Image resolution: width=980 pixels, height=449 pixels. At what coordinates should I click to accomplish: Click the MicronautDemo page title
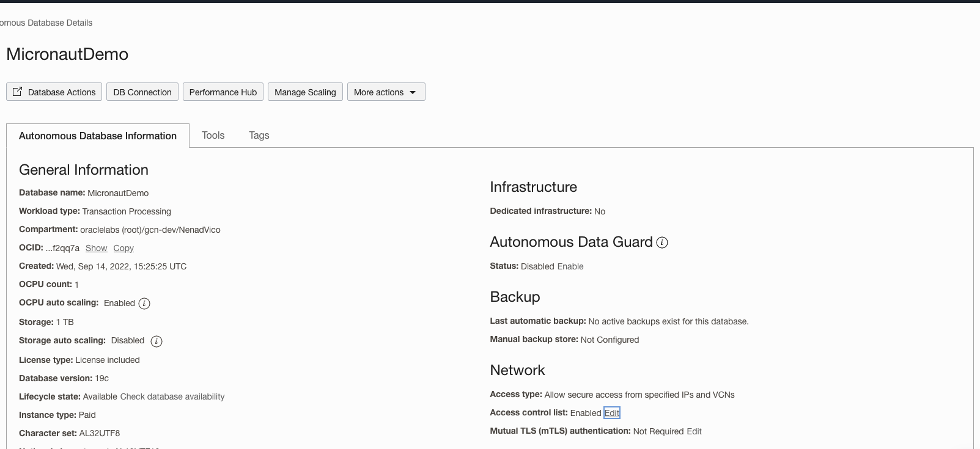coord(67,54)
